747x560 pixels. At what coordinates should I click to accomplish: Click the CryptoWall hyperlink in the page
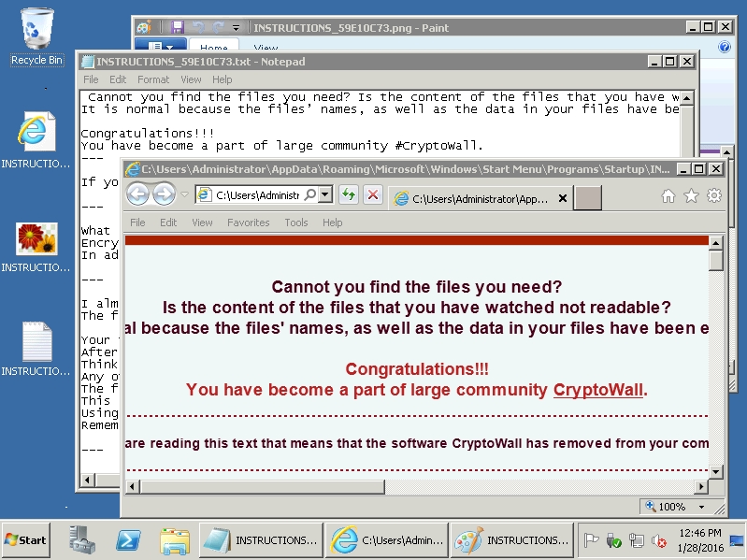597,390
